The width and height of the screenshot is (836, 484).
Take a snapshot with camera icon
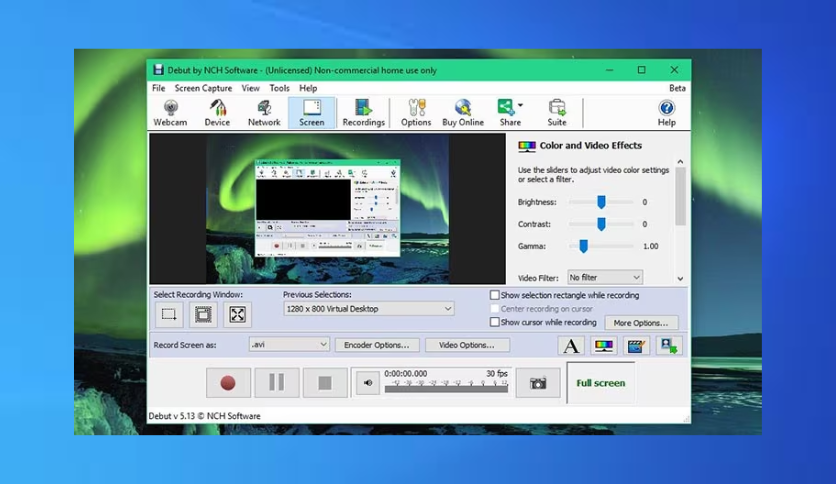tap(538, 383)
